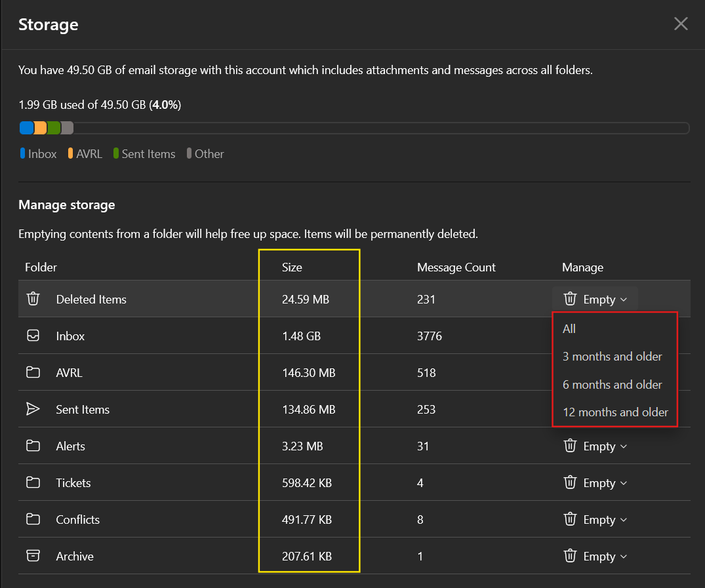
Task: Close the Storage dialog
Action: click(x=681, y=24)
